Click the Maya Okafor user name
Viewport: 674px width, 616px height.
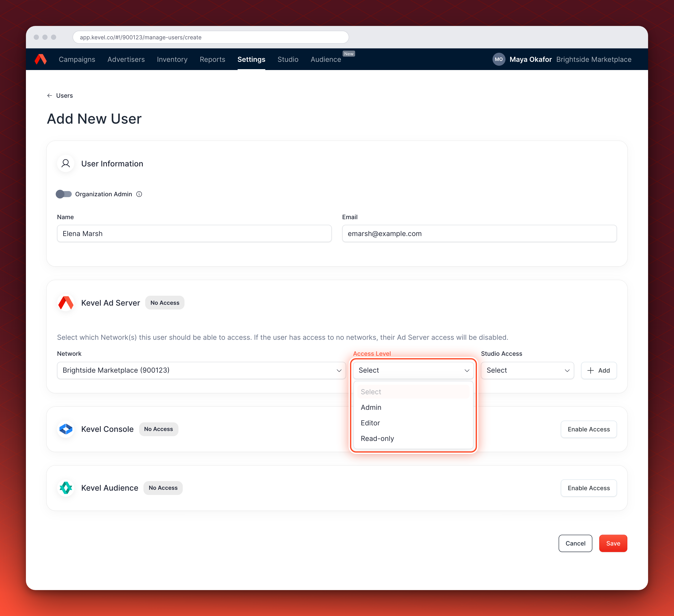(x=531, y=59)
